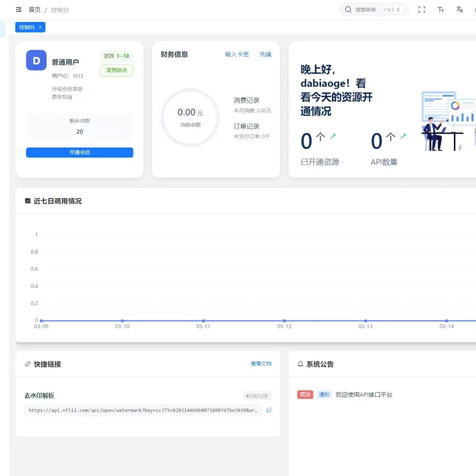Viewport: 476px width, 476px height.
Task: Open the language translation icon
Action: [459, 10]
